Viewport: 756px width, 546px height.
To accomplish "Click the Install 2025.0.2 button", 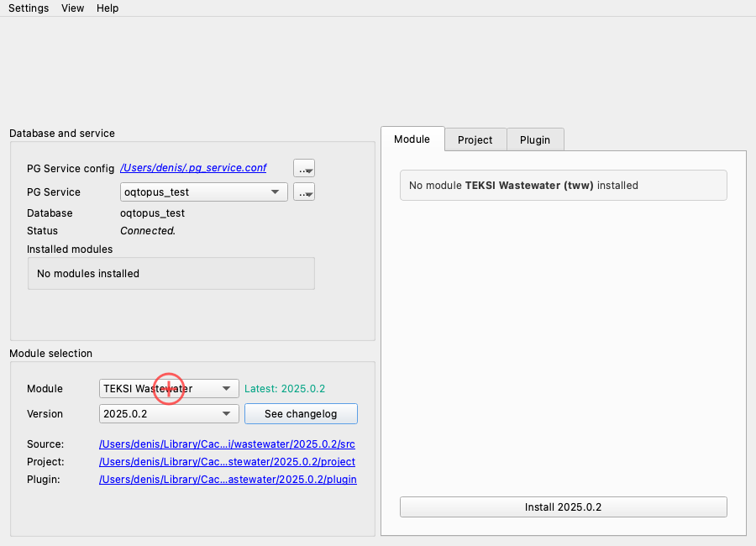I will tap(563, 507).
